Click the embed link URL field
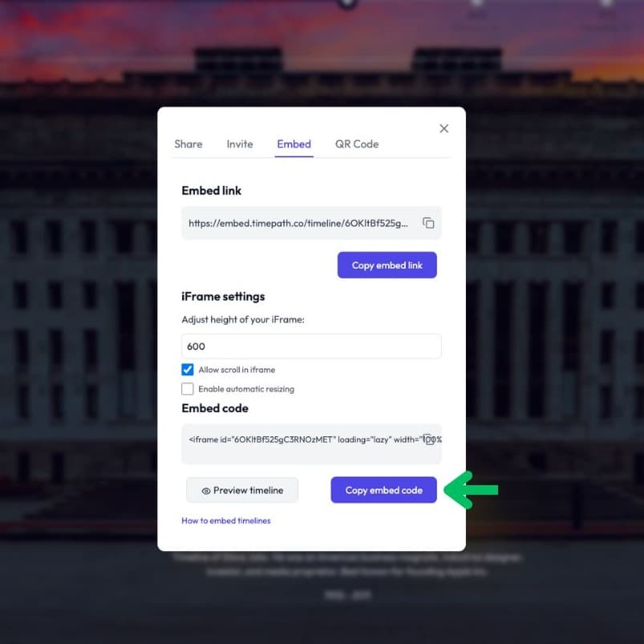 pyautogui.click(x=311, y=223)
